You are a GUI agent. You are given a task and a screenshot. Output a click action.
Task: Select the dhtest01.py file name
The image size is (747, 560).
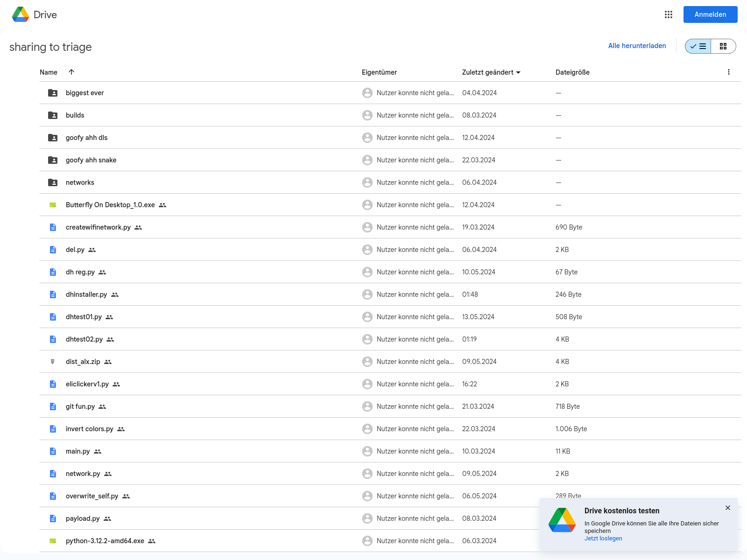tap(84, 317)
